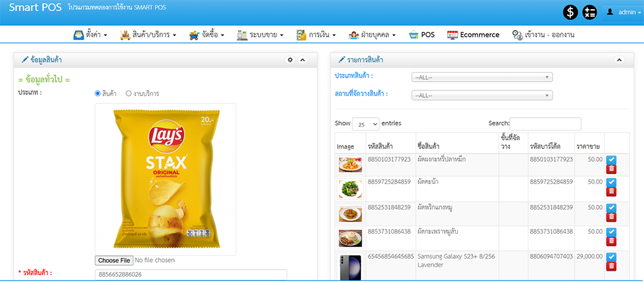Click the ผัดคะน้า thumbnail image
This screenshot has height=283, width=644.
351,189
